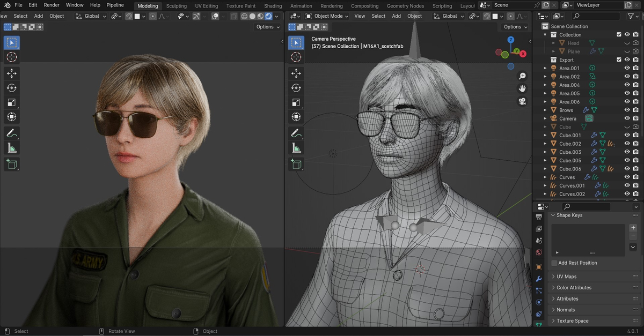
Task: Click the zoom magnifier gizmo in right viewport
Action: click(522, 76)
